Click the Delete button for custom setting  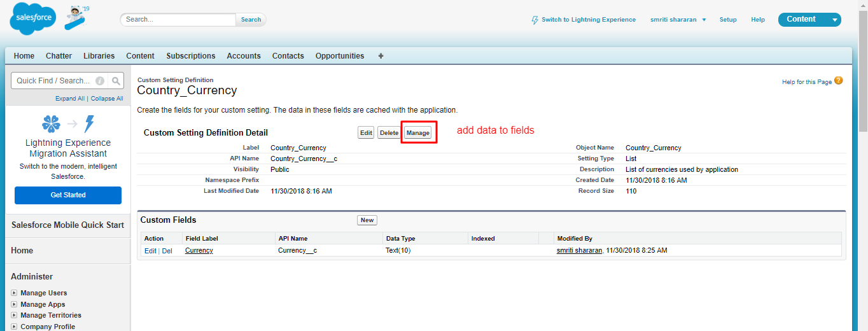pyautogui.click(x=389, y=133)
